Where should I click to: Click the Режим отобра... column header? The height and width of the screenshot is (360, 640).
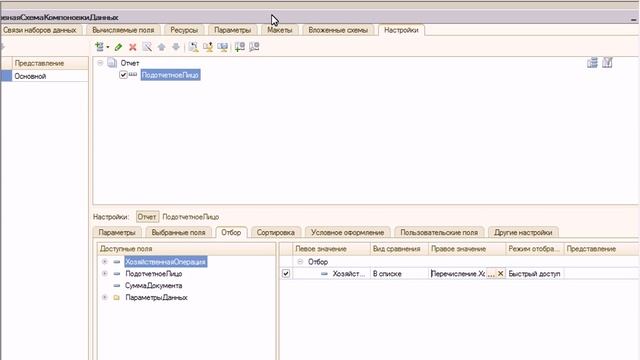pyautogui.click(x=535, y=249)
